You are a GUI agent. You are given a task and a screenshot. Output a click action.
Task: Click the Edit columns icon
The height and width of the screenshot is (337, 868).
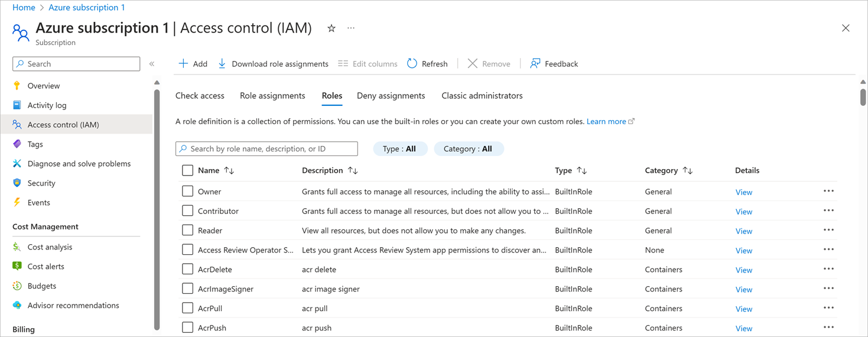(x=343, y=63)
